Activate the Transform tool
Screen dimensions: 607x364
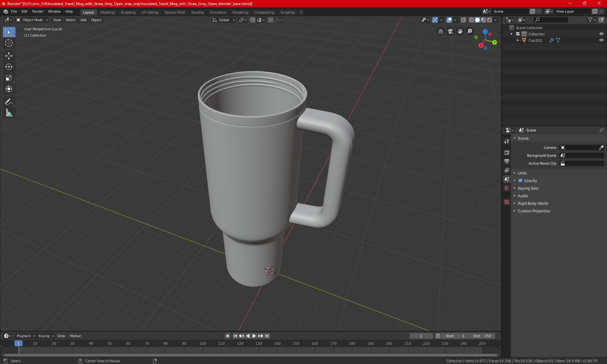point(9,89)
